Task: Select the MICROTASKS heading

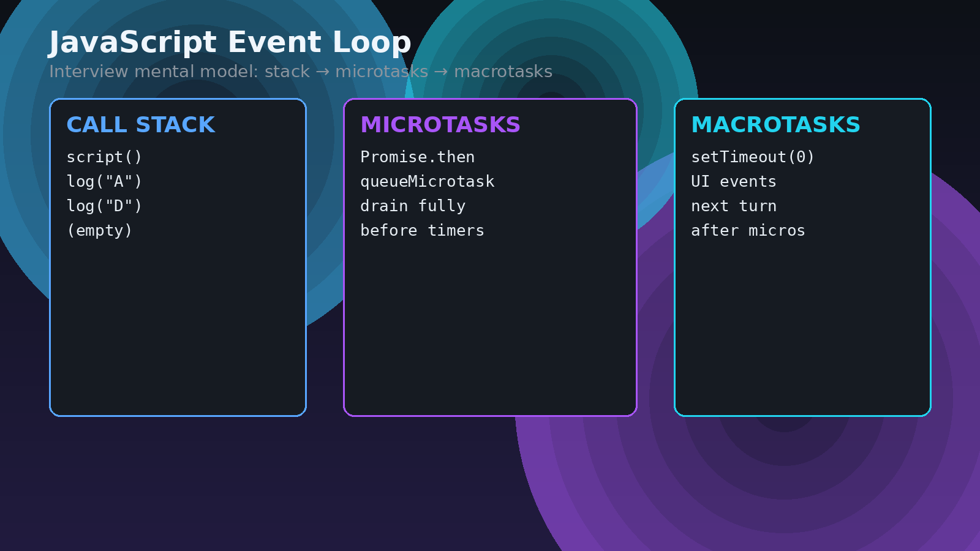Action: 440,125
